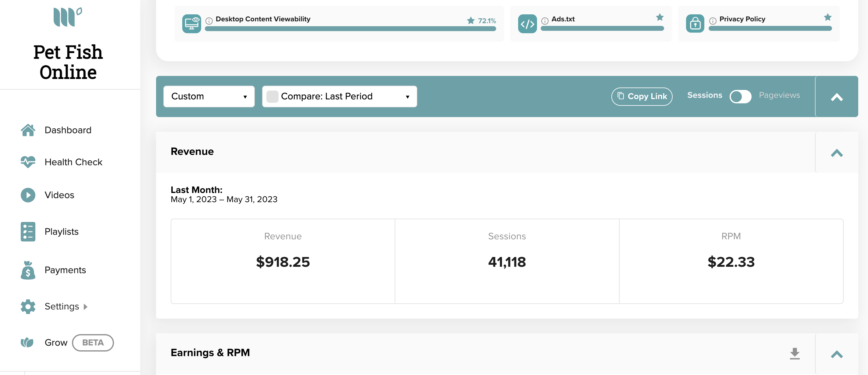Screen dimensions: 868x375
Task: Go to Playlists in the sidebar
Action: (61, 232)
